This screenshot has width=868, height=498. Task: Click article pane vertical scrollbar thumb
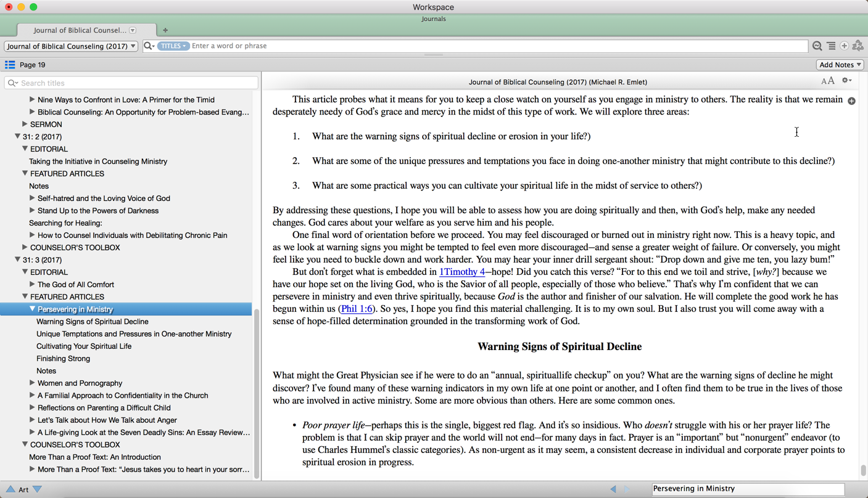click(863, 470)
